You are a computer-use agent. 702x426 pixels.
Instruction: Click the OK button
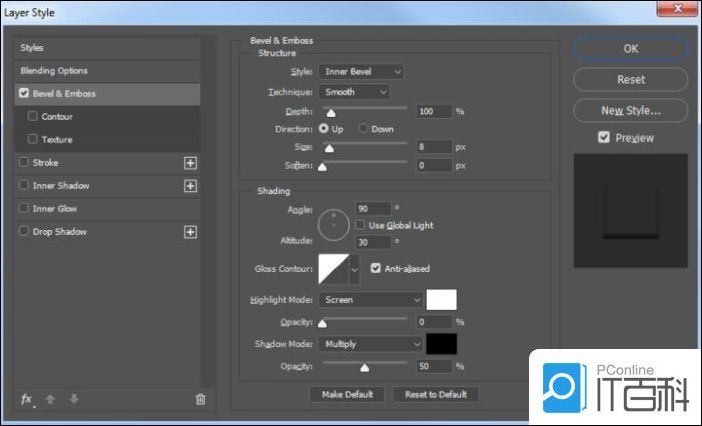630,48
